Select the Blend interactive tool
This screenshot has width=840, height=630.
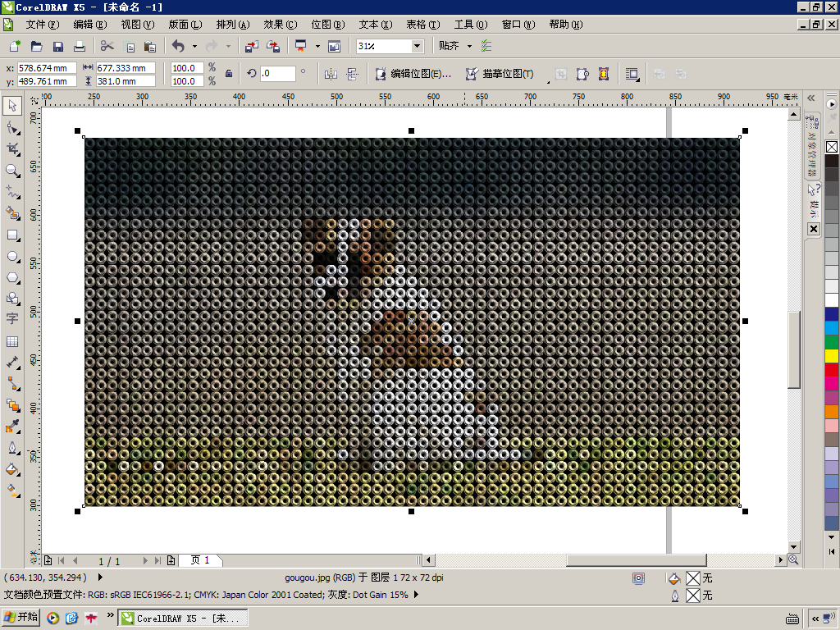[13, 405]
